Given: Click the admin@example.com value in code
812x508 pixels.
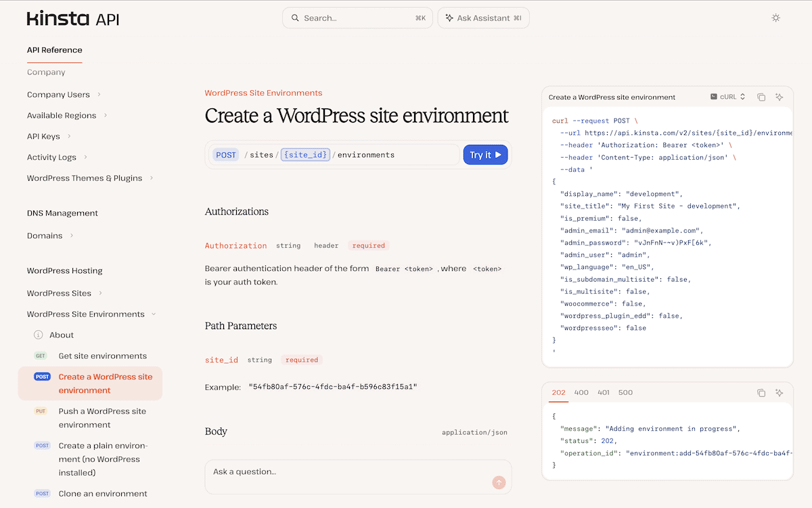Looking at the screenshot, I should tap(660, 230).
